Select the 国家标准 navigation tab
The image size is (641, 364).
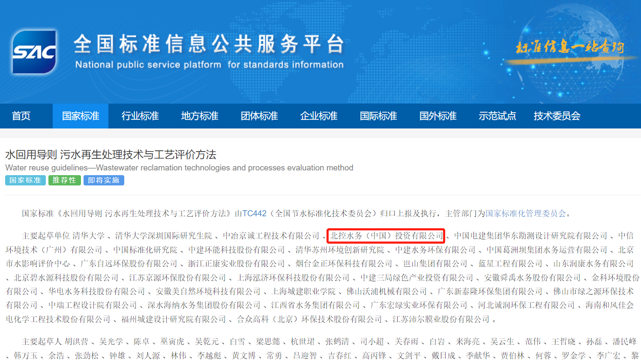(x=81, y=116)
